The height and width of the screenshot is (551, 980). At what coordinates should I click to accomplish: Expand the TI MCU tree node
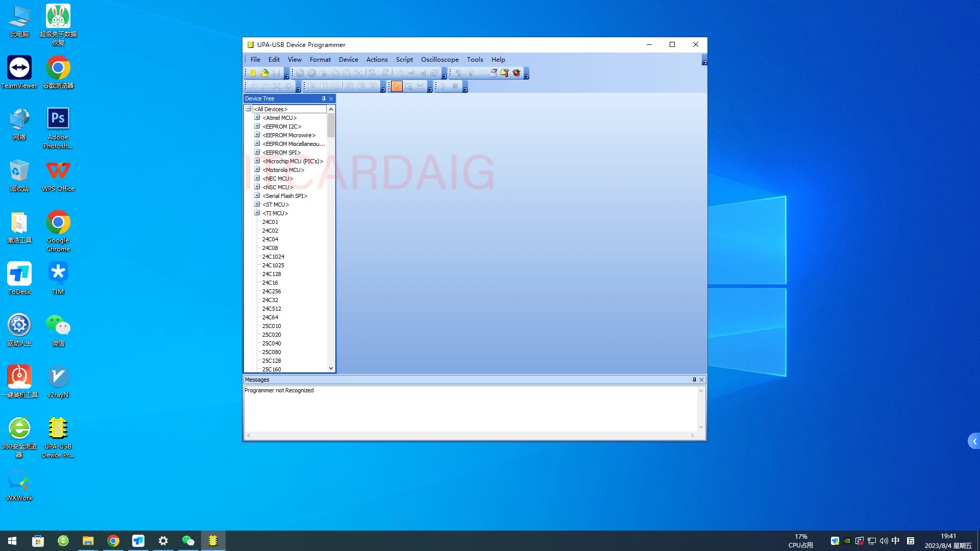(x=257, y=213)
